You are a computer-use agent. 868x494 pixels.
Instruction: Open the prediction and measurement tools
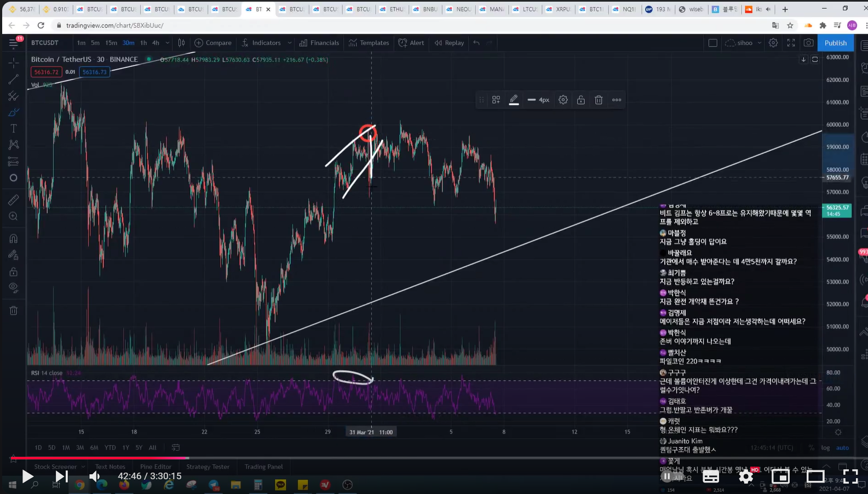pyautogui.click(x=14, y=162)
